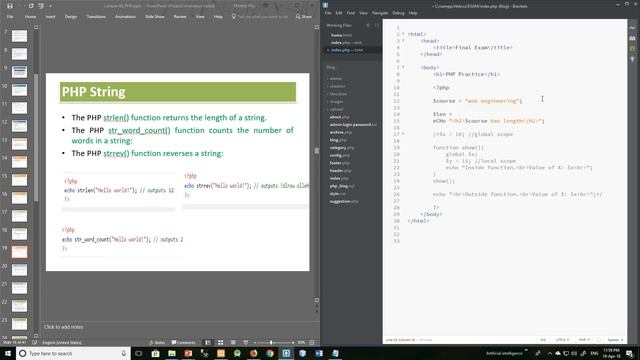Open the PowerPoint File tab
Screen dimensions: 640x360
pos(10,17)
